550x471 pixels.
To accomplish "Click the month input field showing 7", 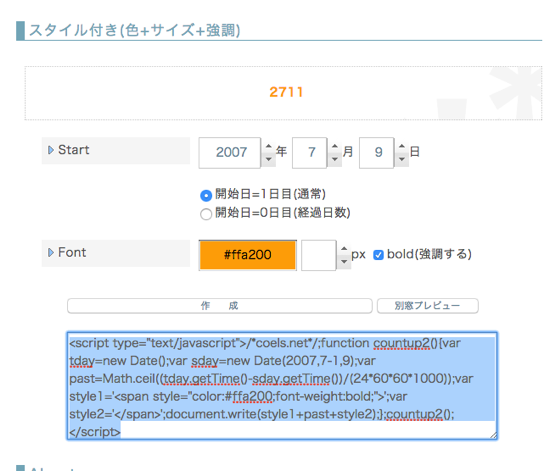I will (x=310, y=153).
